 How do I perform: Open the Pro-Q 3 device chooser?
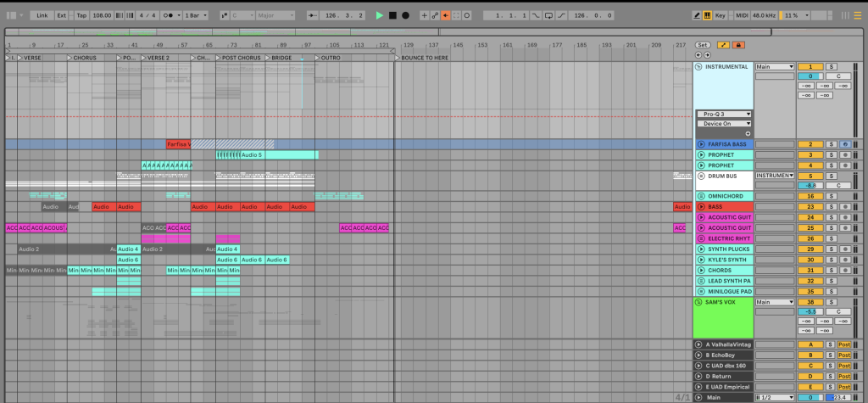tap(724, 114)
